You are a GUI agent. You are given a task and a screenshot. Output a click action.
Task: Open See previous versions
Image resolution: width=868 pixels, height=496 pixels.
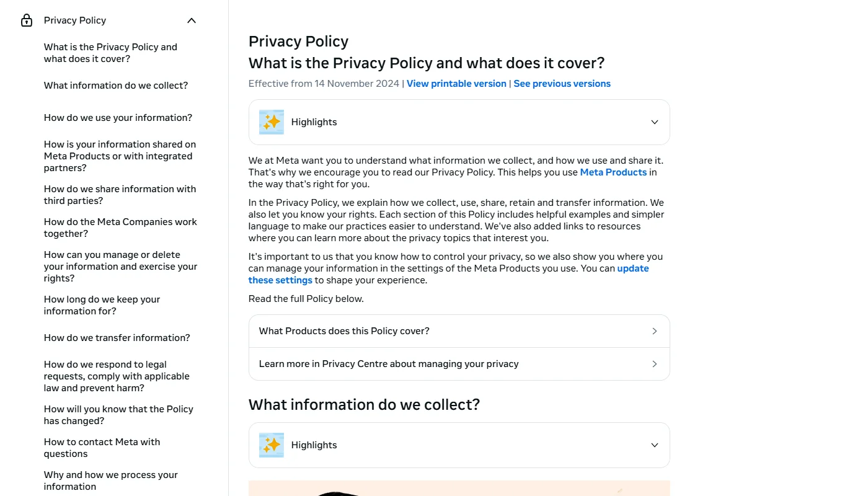coord(562,83)
